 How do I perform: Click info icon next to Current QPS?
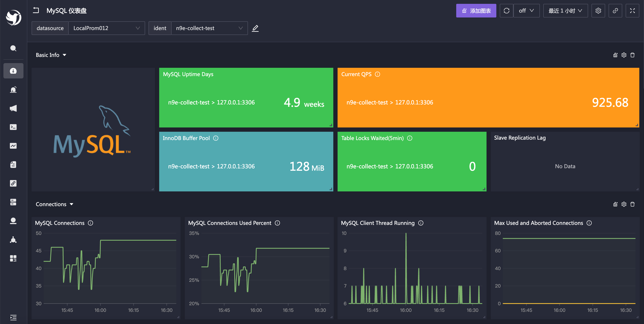[x=377, y=74]
